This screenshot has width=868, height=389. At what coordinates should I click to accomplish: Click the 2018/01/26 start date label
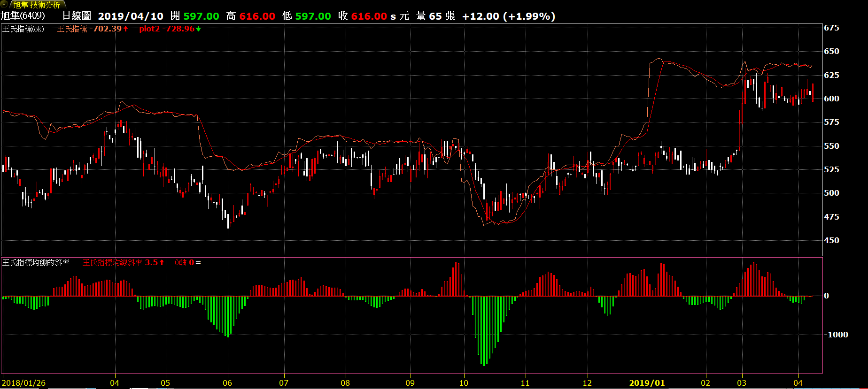pyautogui.click(x=23, y=383)
